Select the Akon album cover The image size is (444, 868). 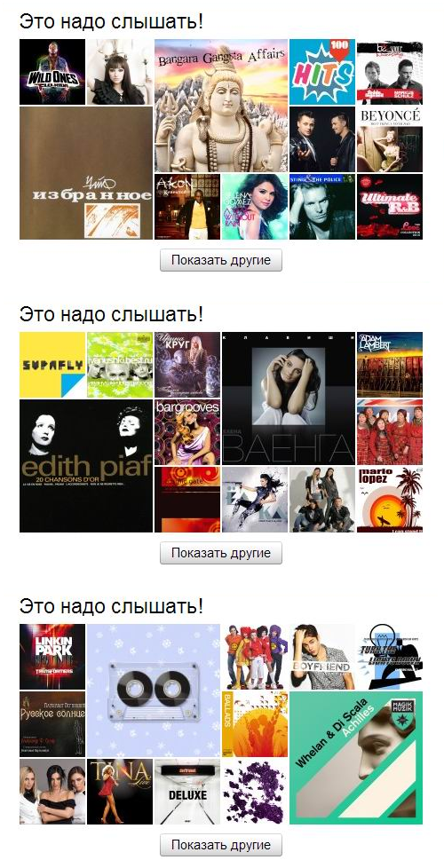pyautogui.click(x=187, y=207)
